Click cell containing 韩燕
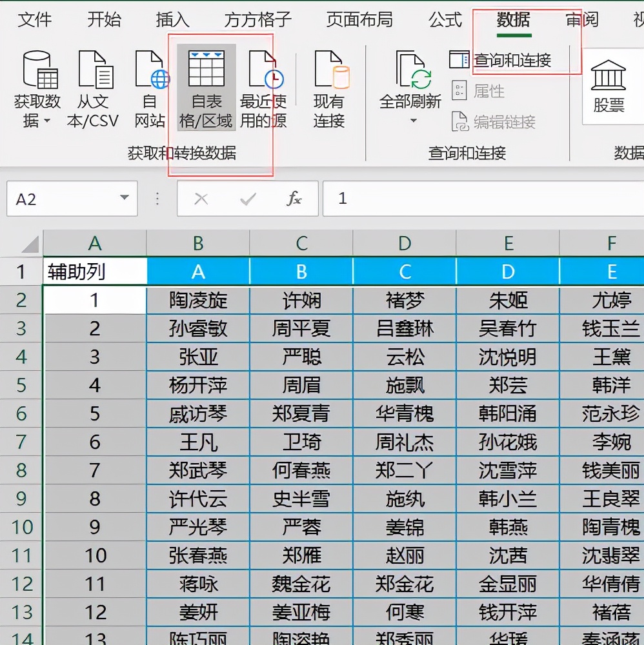Viewport: 644px width, 645px height. click(508, 527)
